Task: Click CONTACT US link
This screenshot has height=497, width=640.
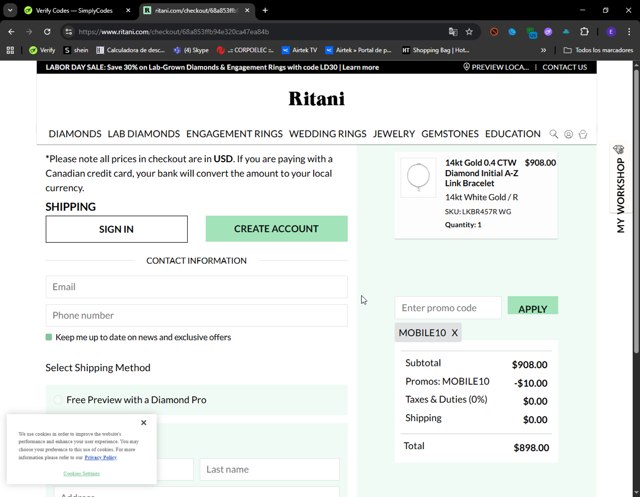Action: coord(564,67)
